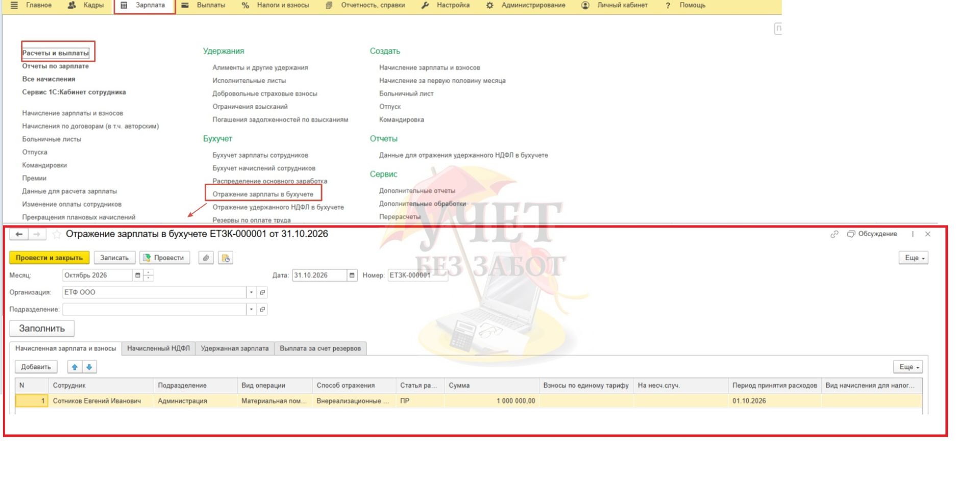The width and height of the screenshot is (980, 501).
Task: Open the Отражение зарплаты в бухучете link
Action: tap(263, 194)
